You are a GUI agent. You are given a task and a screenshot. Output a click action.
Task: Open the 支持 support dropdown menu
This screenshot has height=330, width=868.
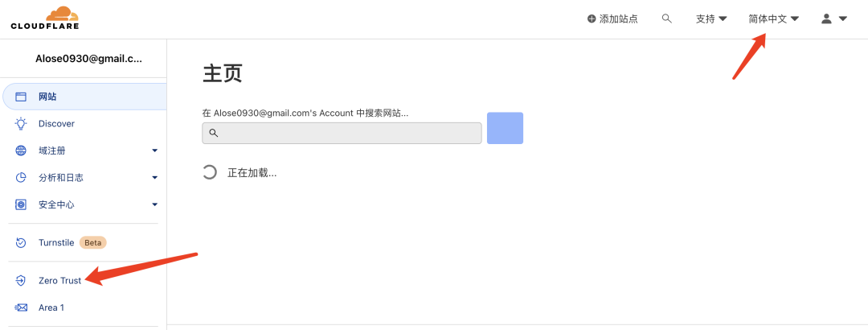710,19
